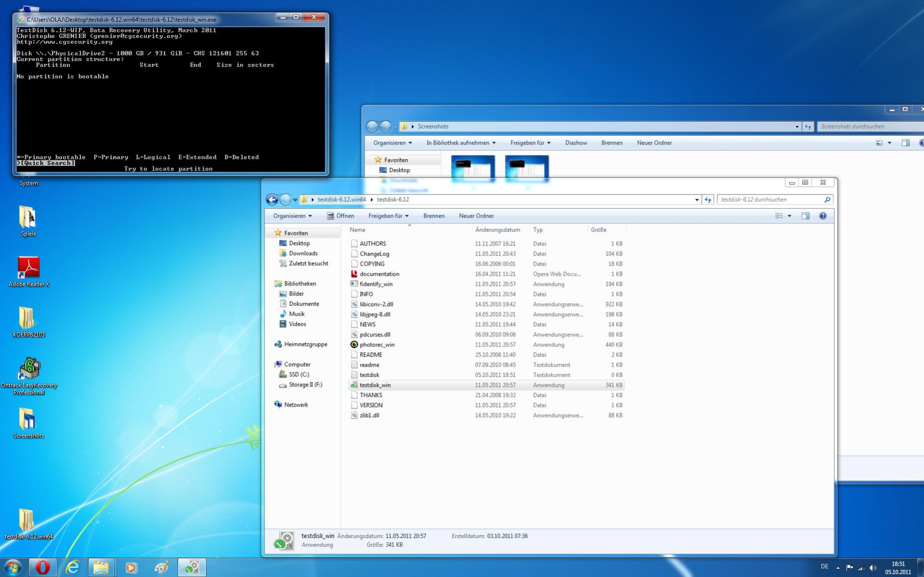Select second screenshot thumbnail in Screenshots window

point(527,168)
